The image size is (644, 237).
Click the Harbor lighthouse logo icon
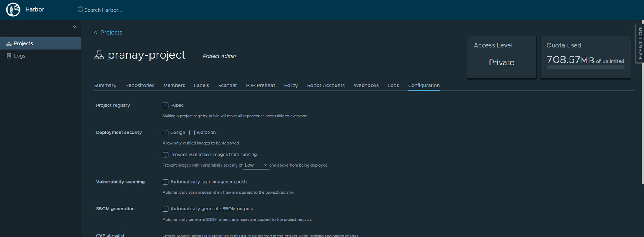click(13, 10)
